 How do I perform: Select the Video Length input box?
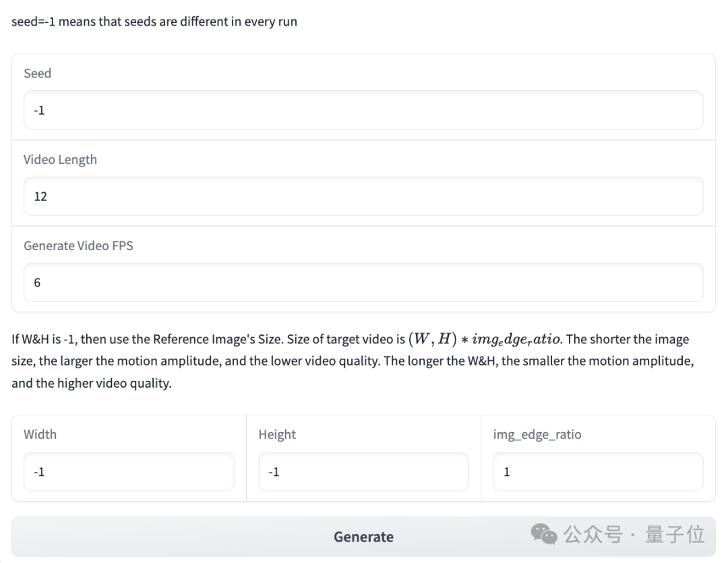363,196
